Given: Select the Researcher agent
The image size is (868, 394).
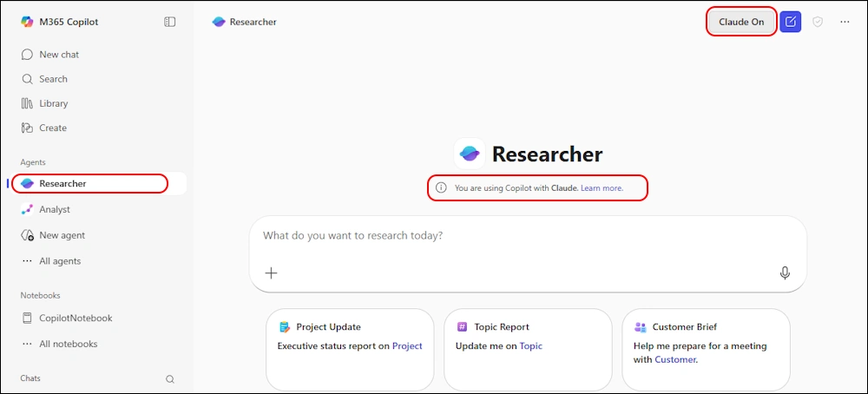Looking at the screenshot, I should point(62,184).
